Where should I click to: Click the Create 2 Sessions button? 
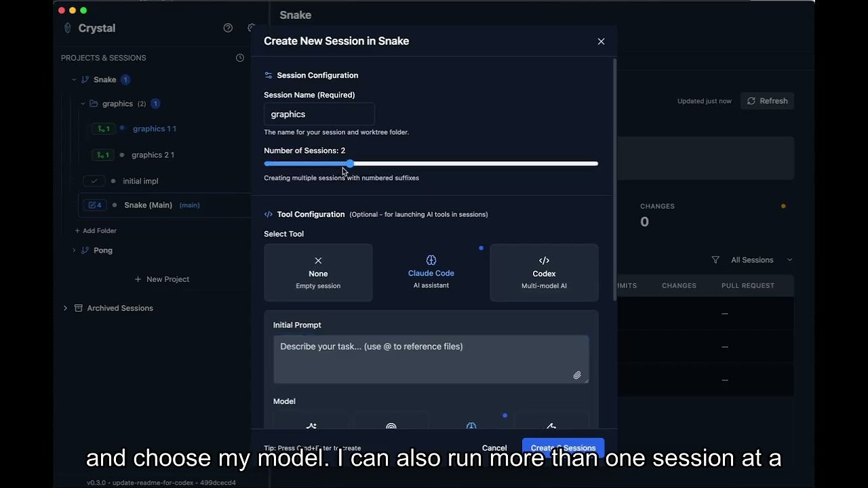pos(563,448)
